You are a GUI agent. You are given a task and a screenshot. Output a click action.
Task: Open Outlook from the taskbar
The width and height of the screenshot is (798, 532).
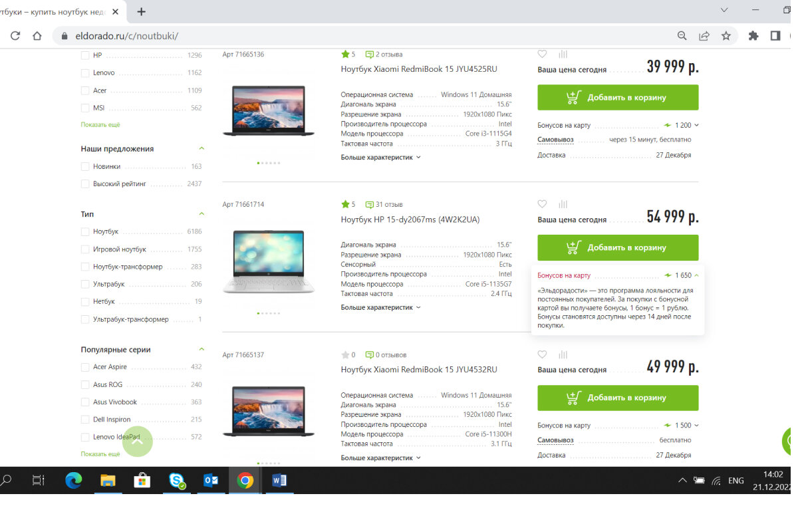click(x=211, y=480)
